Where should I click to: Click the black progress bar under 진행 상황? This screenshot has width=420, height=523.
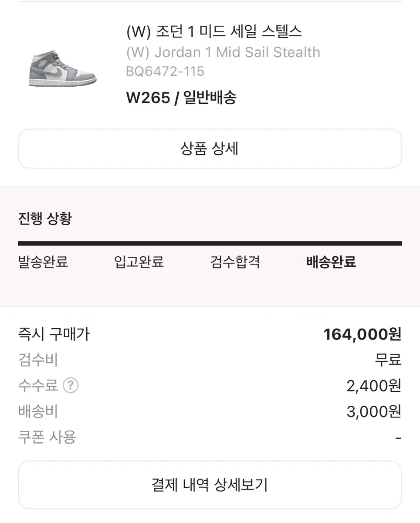pos(210,244)
